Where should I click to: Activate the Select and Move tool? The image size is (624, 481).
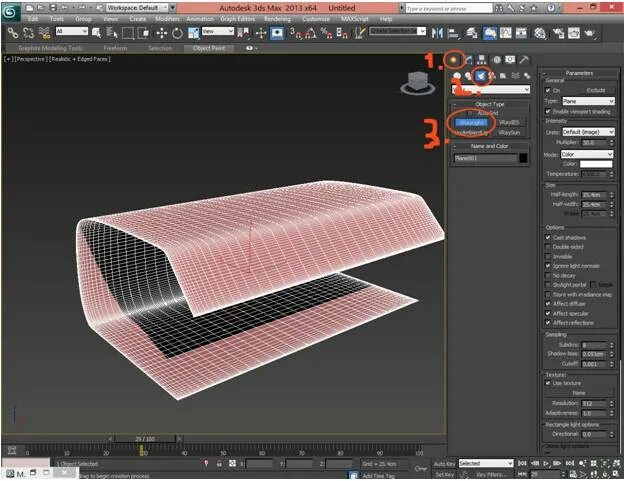pyautogui.click(x=161, y=33)
